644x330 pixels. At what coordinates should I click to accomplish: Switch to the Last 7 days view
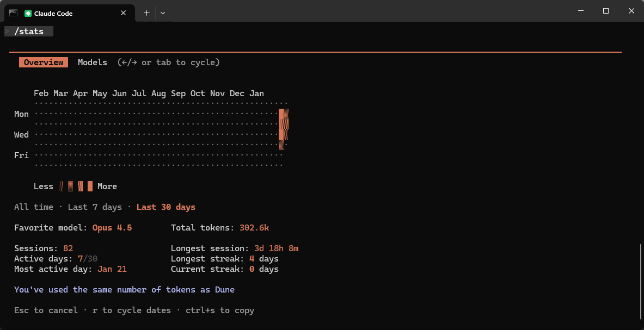[95, 207]
